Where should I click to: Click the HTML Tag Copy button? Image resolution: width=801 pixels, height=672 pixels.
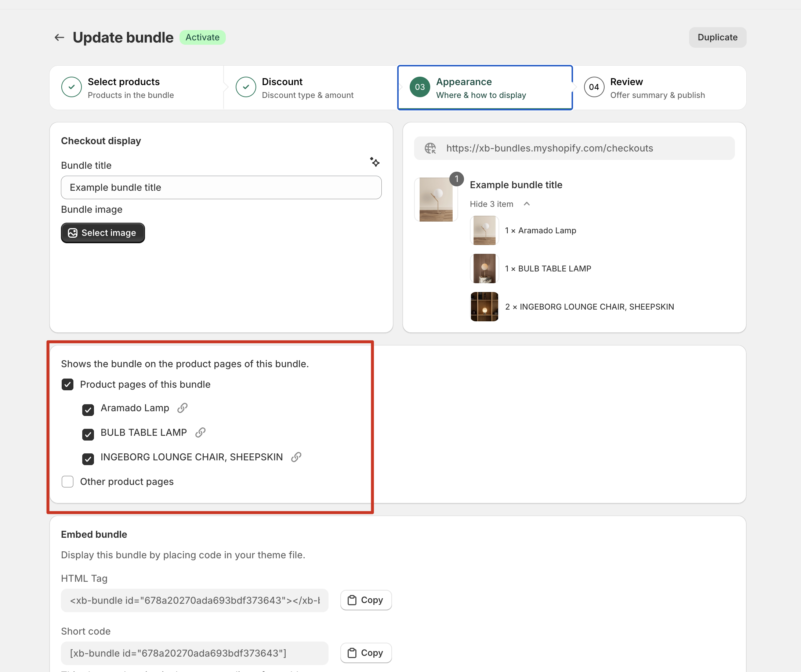click(x=366, y=600)
